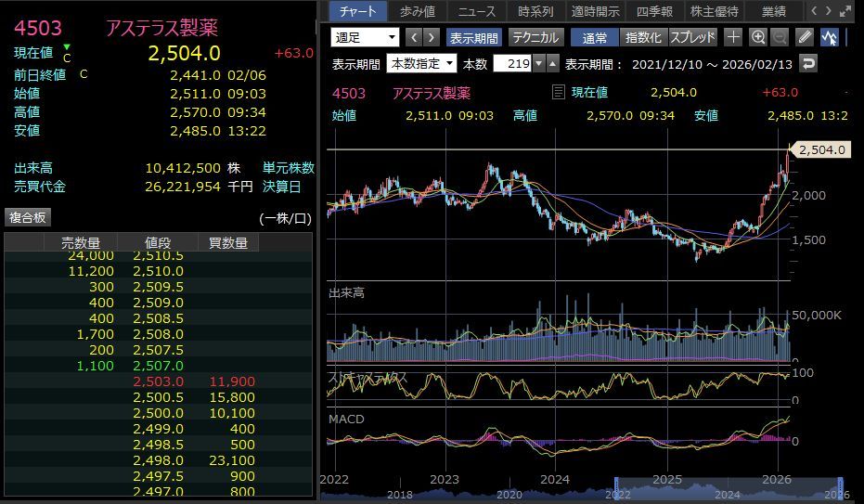
Task: Click the next chart period arrow
Action: click(x=432, y=37)
